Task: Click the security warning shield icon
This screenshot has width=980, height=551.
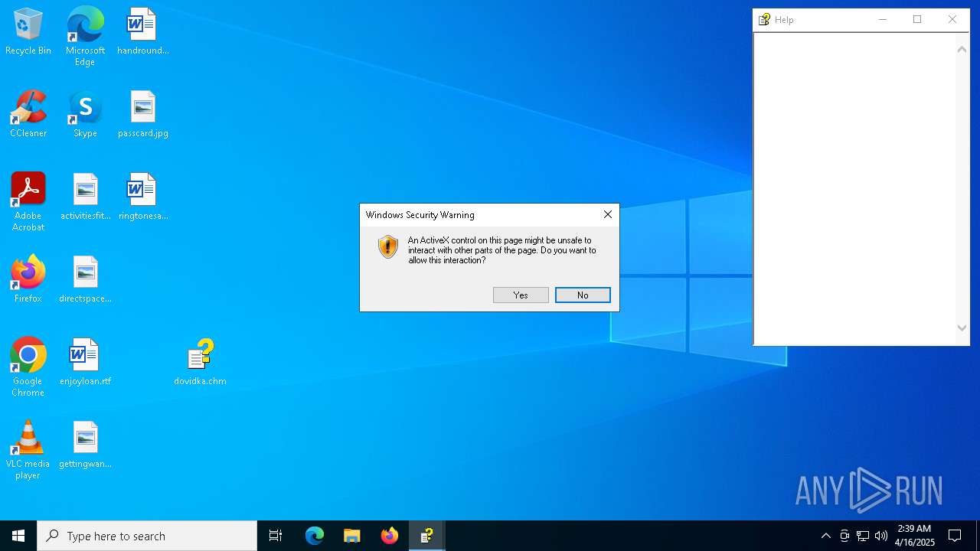Action: (388, 246)
